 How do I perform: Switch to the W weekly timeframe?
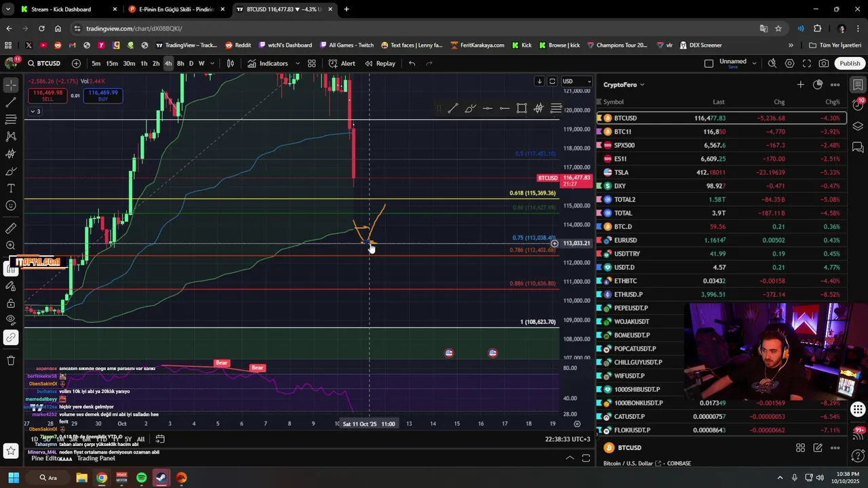click(201, 63)
